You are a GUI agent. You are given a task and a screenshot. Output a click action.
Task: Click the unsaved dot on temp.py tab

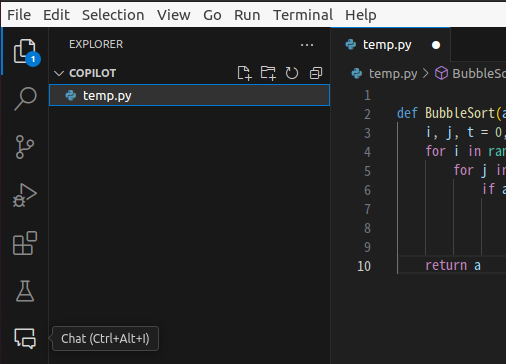tap(436, 45)
